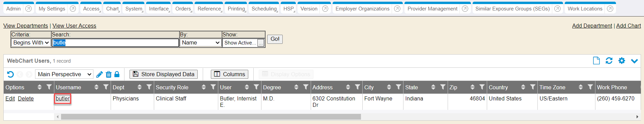
Task: Click the new document page icon
Action: point(596,61)
